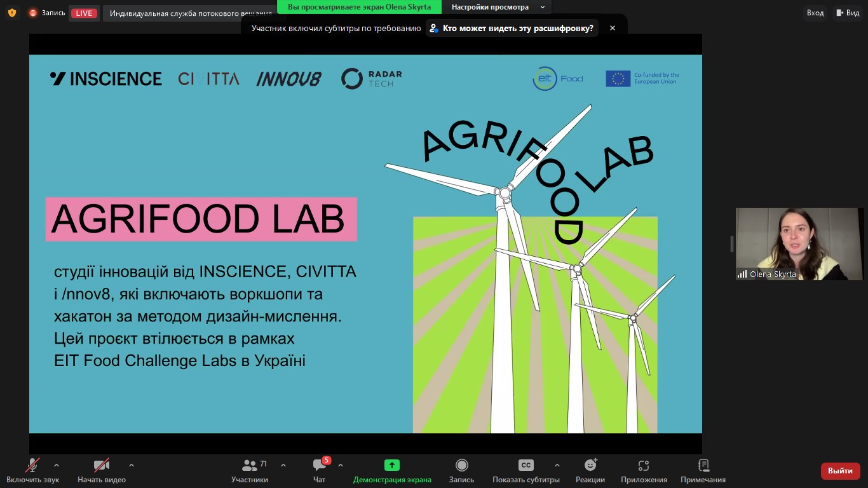Viewport: 868px width, 488px height.
Task: Expand the arrow next to participants
Action: point(283,465)
